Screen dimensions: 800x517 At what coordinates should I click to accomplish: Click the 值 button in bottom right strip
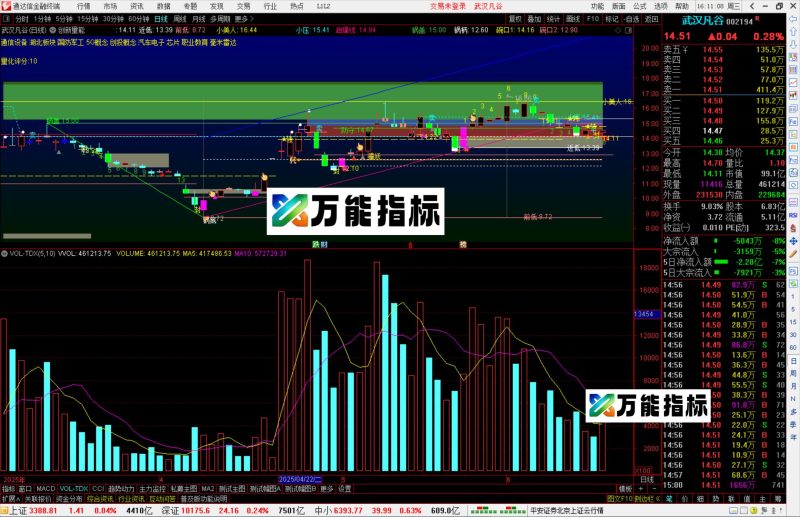[x=747, y=499]
